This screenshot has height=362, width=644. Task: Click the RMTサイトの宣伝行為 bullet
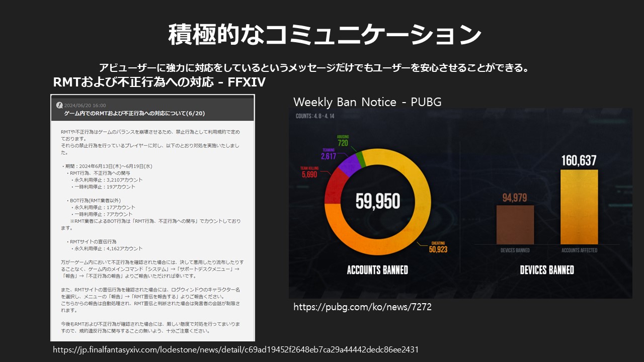coord(93,241)
